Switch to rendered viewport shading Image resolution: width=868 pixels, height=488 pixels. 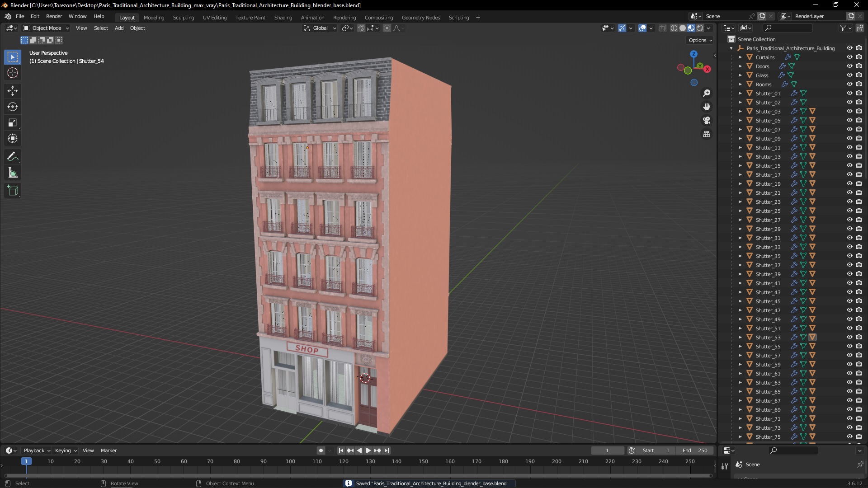pyautogui.click(x=700, y=28)
